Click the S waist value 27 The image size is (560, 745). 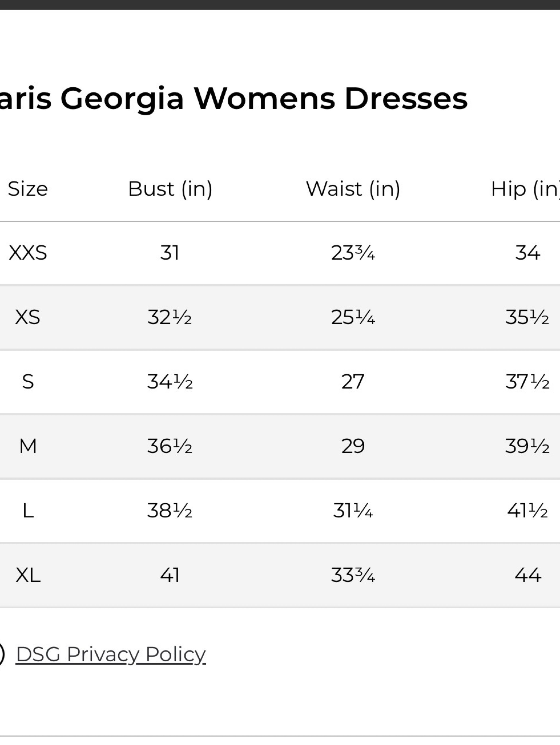click(x=353, y=382)
